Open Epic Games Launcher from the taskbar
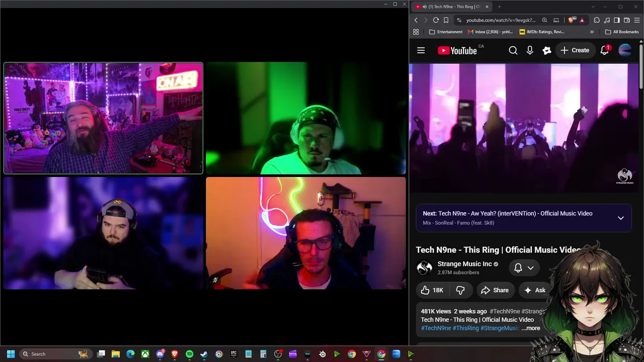Screen dimensions: 644x362 coord(233,354)
